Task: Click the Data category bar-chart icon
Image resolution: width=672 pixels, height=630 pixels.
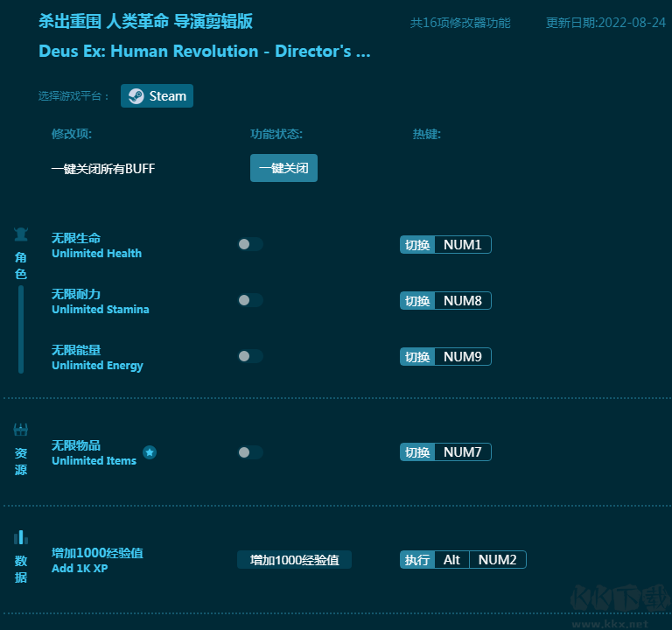Action: pyautogui.click(x=21, y=536)
